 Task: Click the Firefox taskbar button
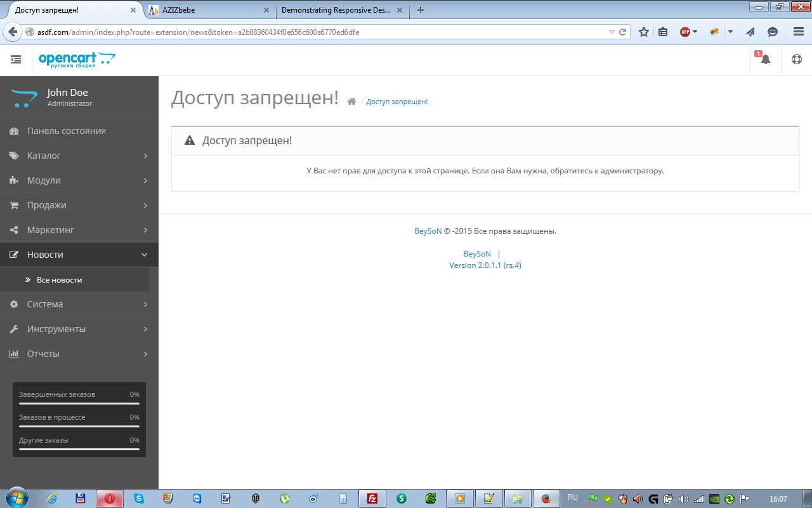[546, 498]
